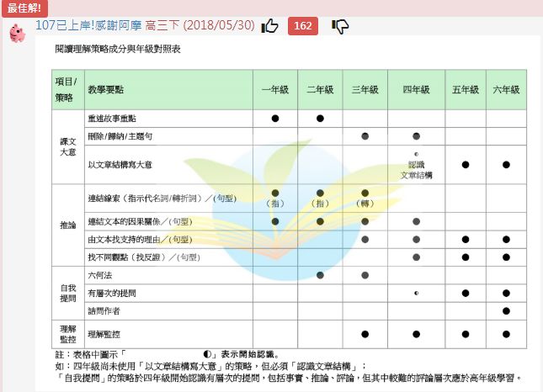
Task: Click the half-circle in 有層次的提問 四年級 cell
Action: click(x=416, y=294)
